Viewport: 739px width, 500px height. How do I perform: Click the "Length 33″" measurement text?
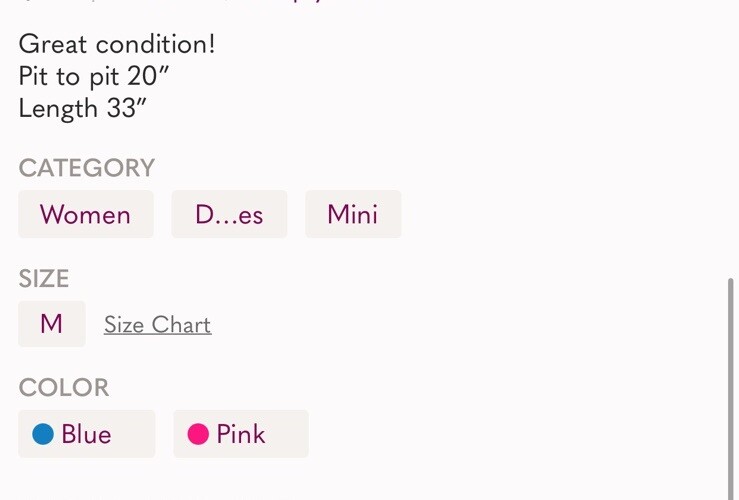pyautogui.click(x=82, y=108)
